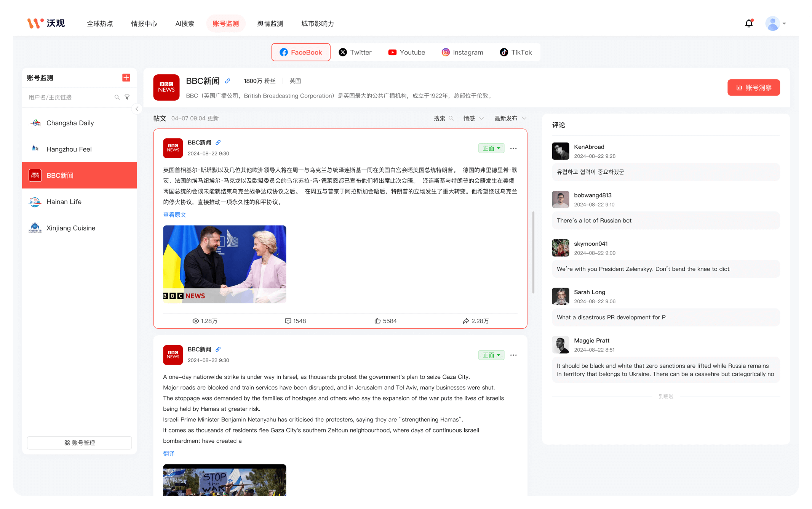Click the 查看原文 link
The image size is (812, 509).
174,214
